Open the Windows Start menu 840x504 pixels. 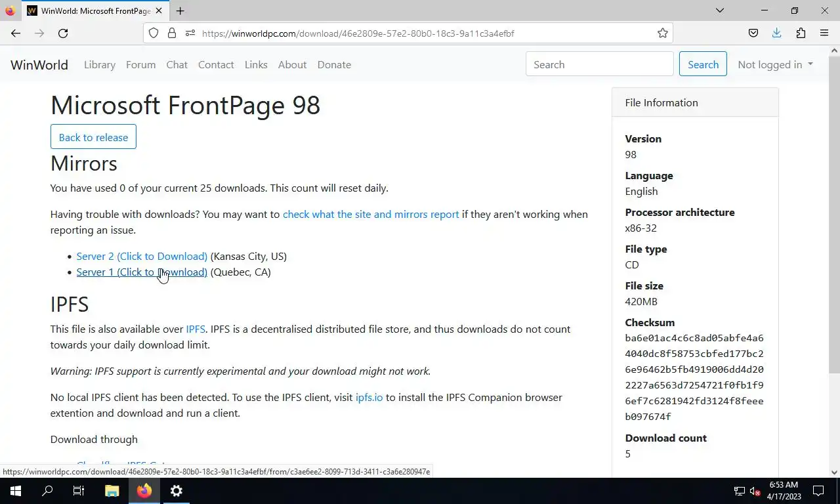click(x=16, y=491)
